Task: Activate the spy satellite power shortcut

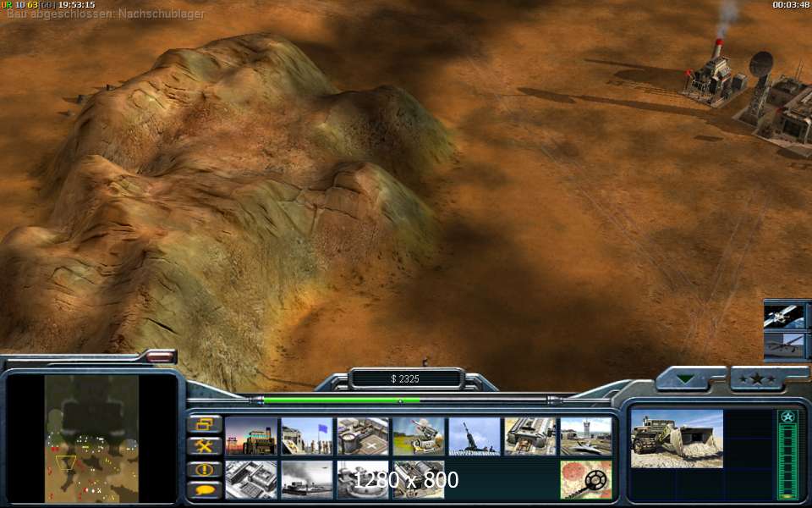Action: [x=785, y=316]
